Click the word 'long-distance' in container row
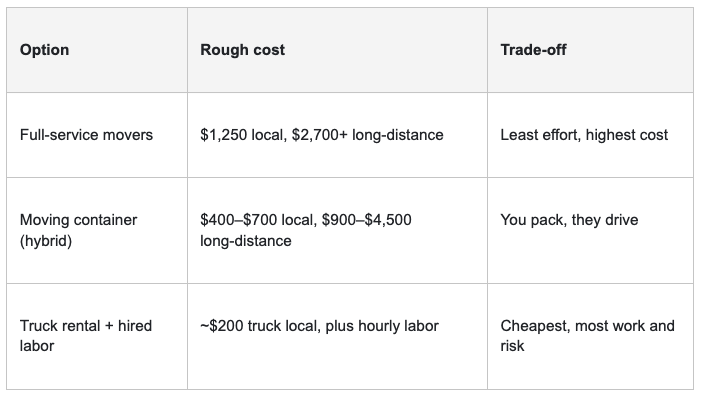 (x=246, y=241)
